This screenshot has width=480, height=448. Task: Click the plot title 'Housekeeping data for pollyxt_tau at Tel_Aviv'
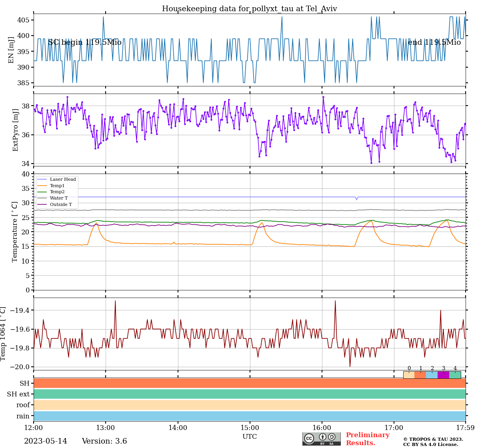pos(250,9)
